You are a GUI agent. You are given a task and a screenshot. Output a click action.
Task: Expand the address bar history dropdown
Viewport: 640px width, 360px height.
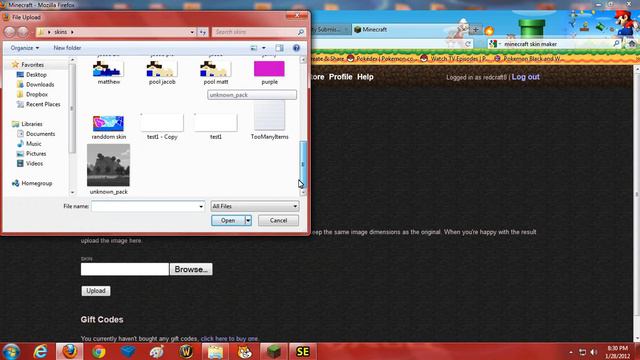pyautogui.click(x=192, y=32)
